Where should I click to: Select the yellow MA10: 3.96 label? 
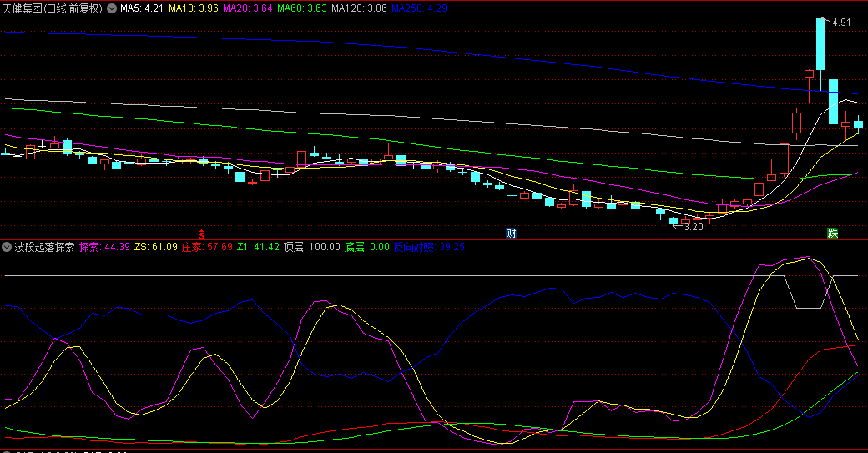pyautogui.click(x=193, y=8)
